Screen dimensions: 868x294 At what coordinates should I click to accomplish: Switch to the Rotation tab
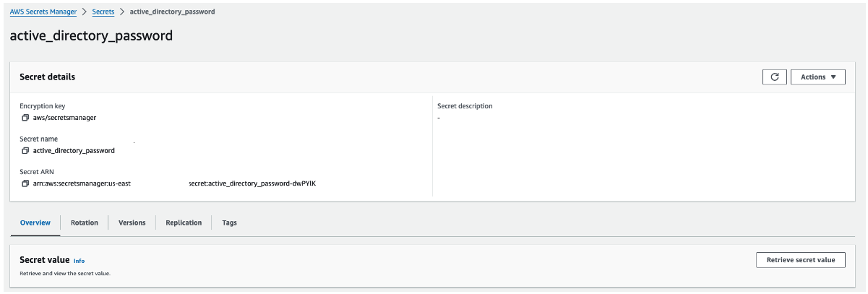(x=85, y=222)
